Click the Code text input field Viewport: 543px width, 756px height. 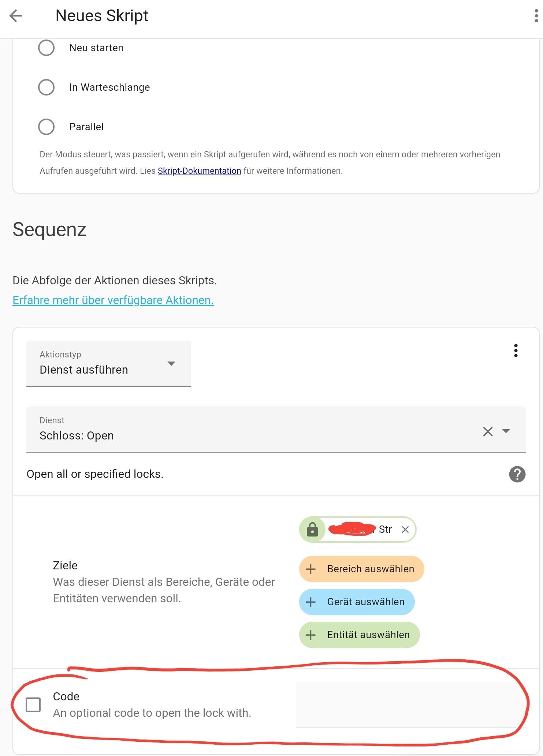coord(410,704)
